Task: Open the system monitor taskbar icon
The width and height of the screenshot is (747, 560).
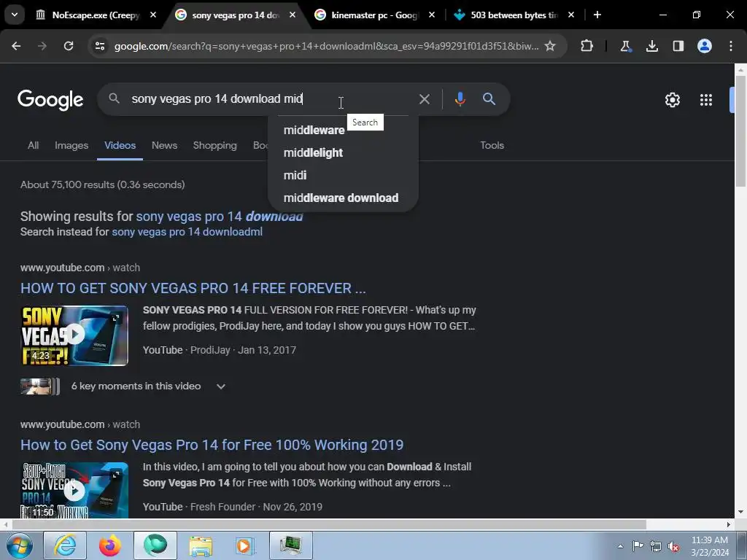Action: [291, 545]
